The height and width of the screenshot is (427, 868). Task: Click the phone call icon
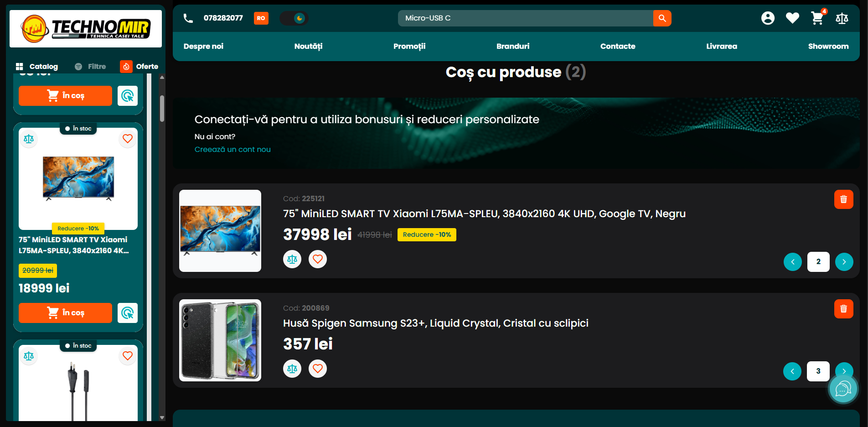pos(188,18)
